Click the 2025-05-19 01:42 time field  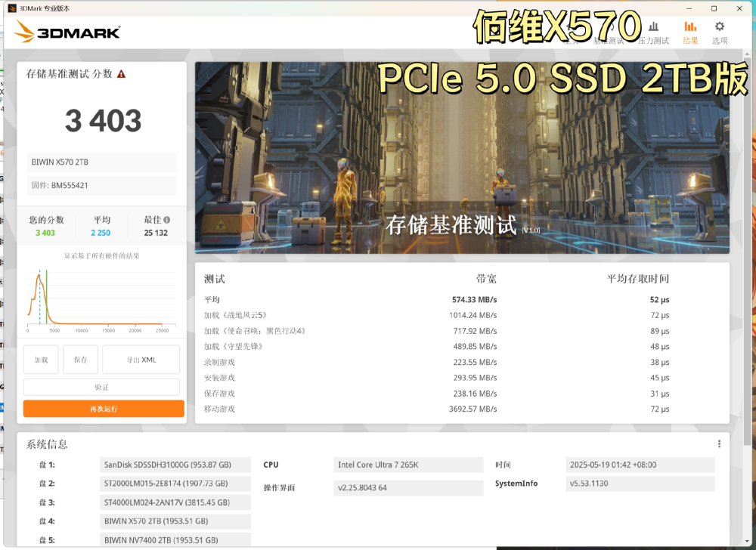pos(640,465)
